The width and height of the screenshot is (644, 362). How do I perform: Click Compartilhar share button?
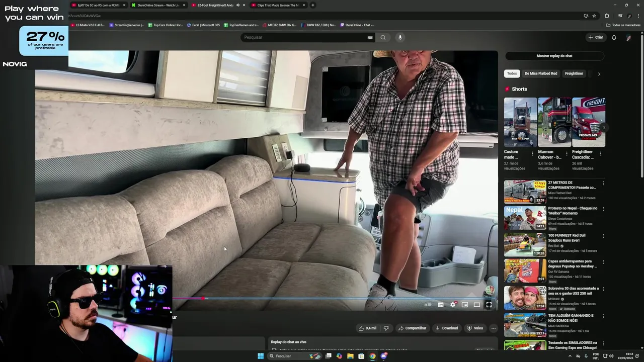(412, 328)
